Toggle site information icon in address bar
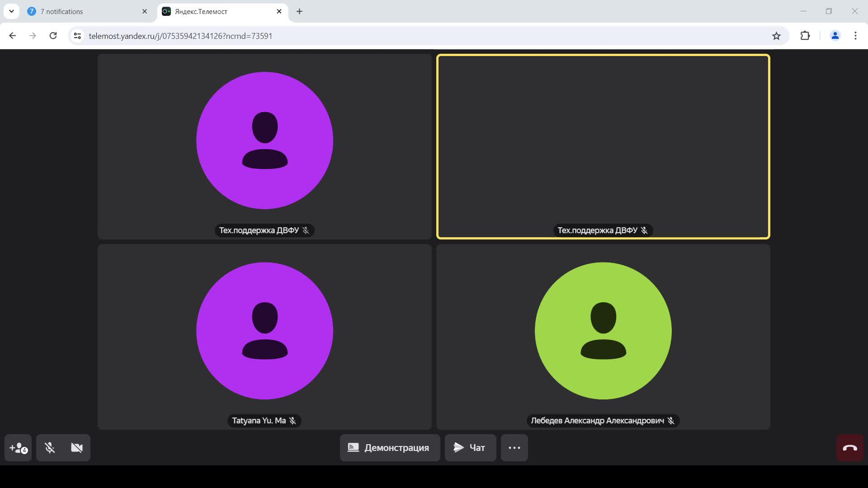868x488 pixels. point(77,36)
